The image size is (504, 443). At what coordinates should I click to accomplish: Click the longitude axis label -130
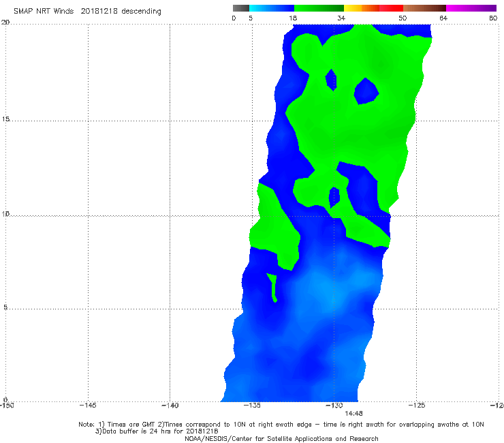(x=334, y=405)
